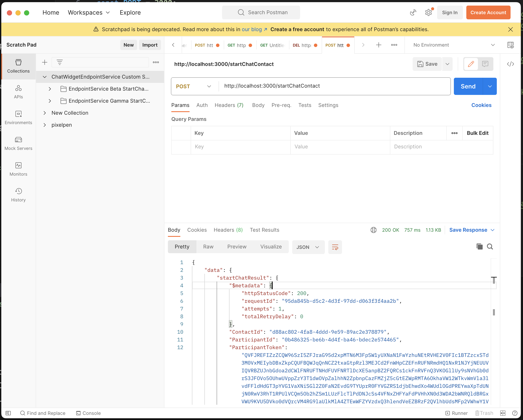The image size is (523, 420).
Task: Open the APIs sidebar panel
Action: [18, 92]
